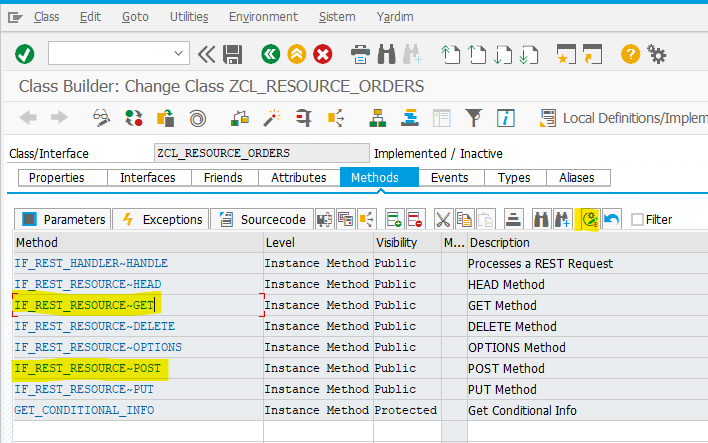Switch to the Aliases tab

[577, 177]
